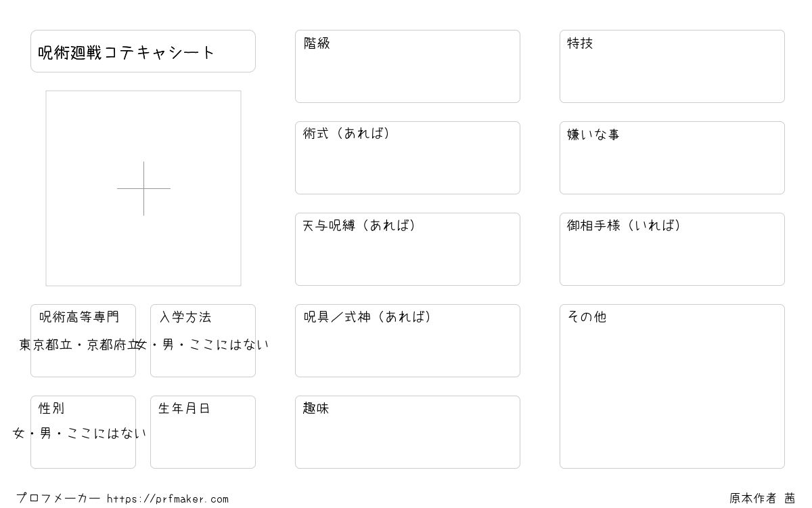The height and width of the screenshot is (508, 812).
Task: Click the 原本作者 茜 credit
Action: click(763, 499)
